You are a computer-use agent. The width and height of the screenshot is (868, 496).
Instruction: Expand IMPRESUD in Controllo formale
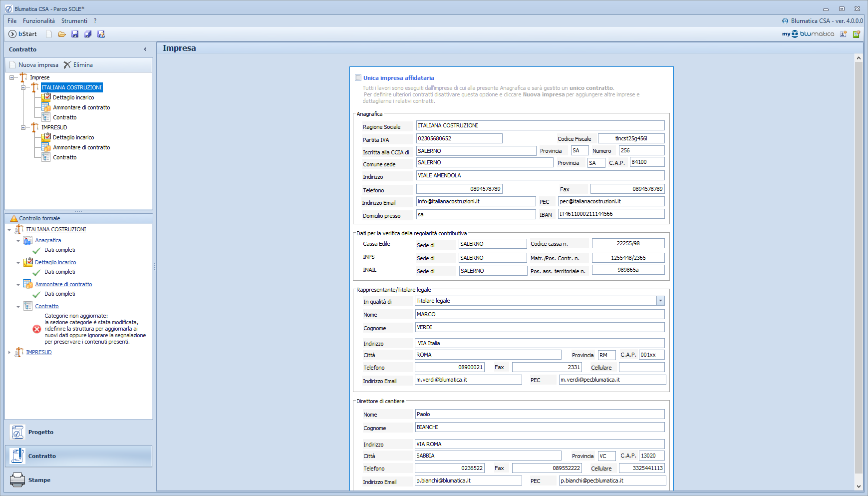[9, 353]
